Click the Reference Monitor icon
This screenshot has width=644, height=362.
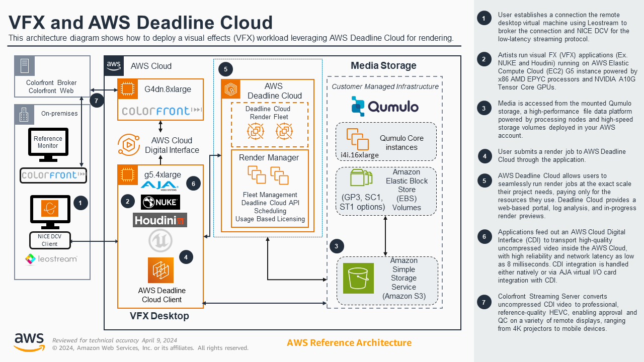click(x=48, y=144)
